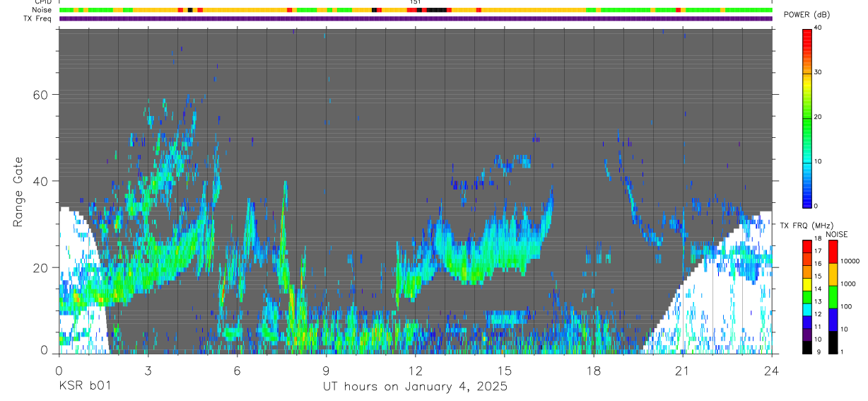The width and height of the screenshot is (868, 401).
Task: Click the Range Gate y-axis title
Action: point(17,190)
